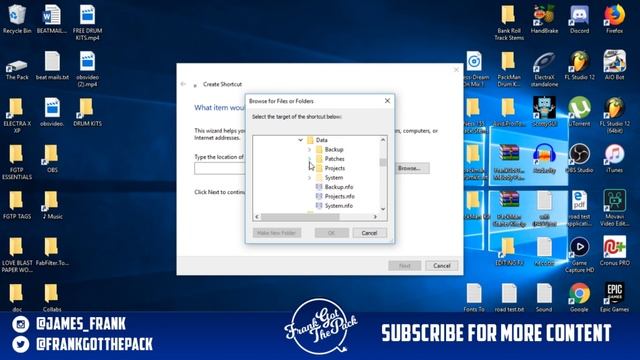
Task: Go back with the Create Shortcut arrow
Action: point(183,84)
